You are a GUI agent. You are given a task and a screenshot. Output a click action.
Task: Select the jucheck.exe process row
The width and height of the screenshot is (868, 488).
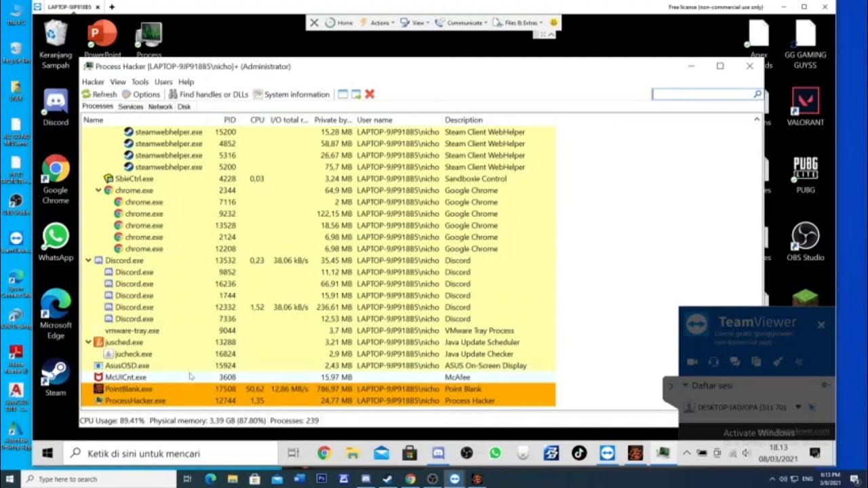tap(318, 354)
